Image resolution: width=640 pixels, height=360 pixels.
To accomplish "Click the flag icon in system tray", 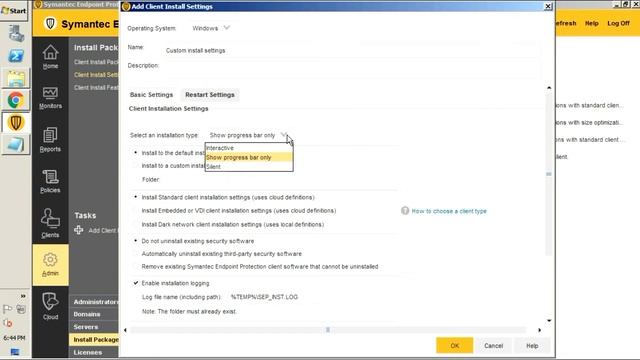I will point(7,309).
